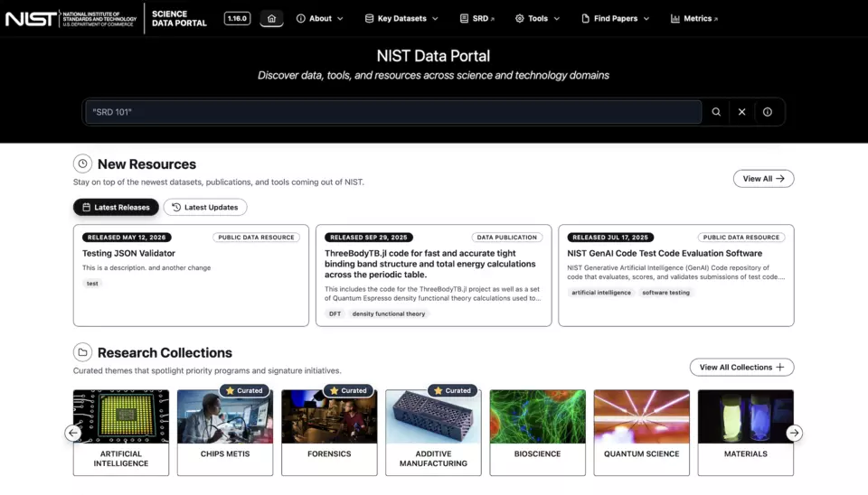Click View All Collections button
This screenshot has width=868, height=495.
(x=741, y=368)
